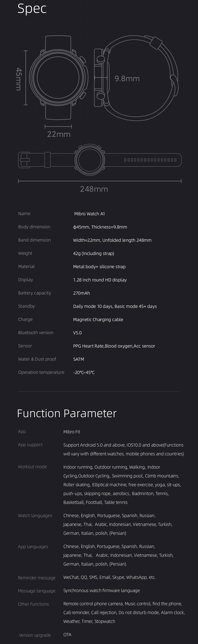
Task: Click the strap buckle in unfolded diagram
Action: pyautogui.click(x=24, y=160)
